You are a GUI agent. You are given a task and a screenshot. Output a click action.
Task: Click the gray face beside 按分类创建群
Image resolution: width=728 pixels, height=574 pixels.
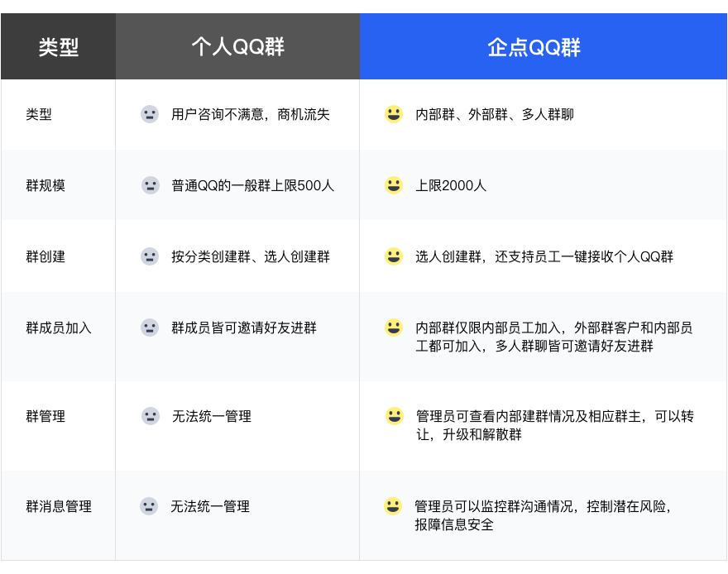(x=150, y=256)
